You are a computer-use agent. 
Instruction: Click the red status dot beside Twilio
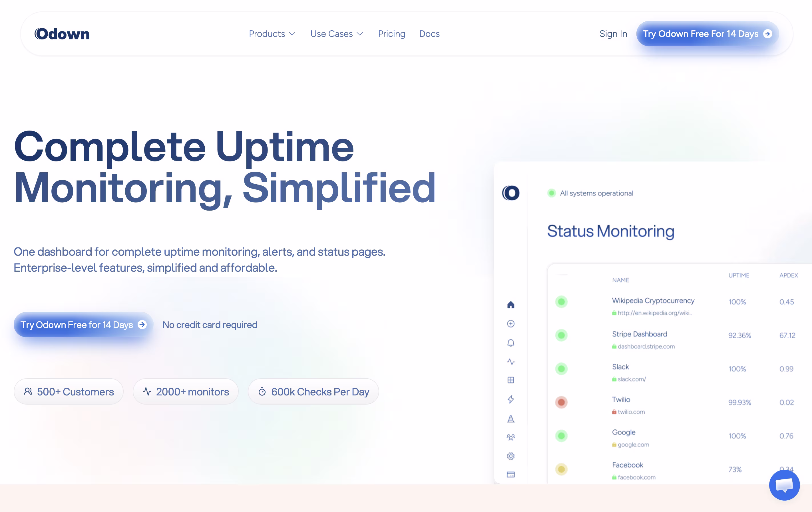561,402
